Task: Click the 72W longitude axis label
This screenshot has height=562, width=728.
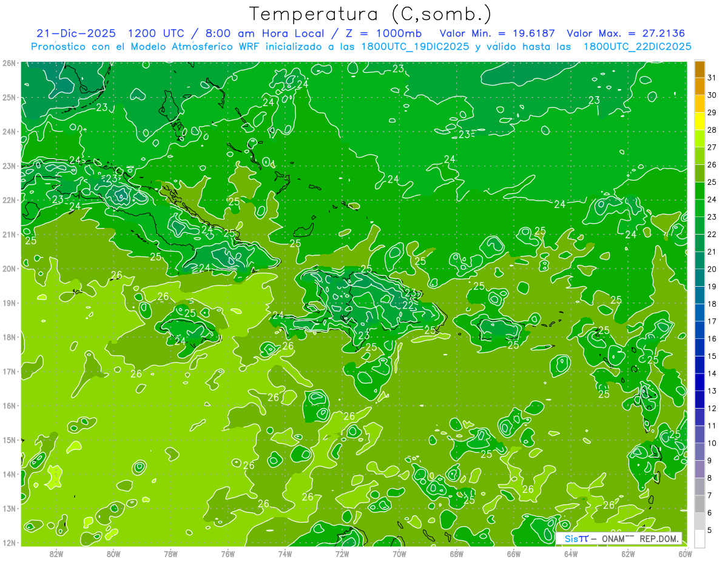Action: [x=342, y=554]
